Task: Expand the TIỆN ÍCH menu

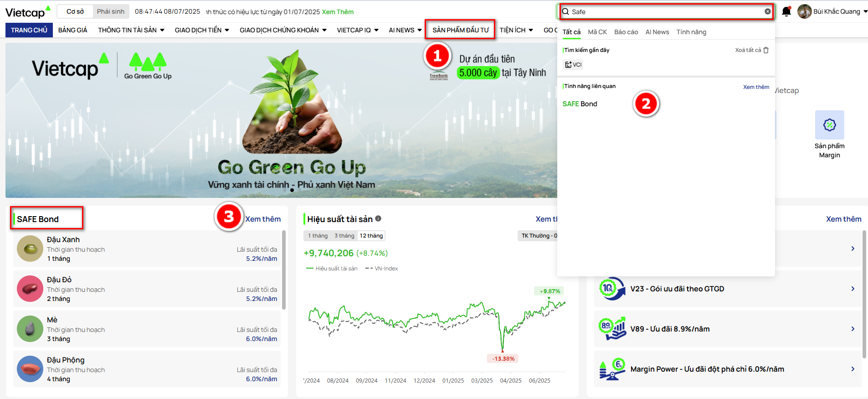Action: pos(516,30)
